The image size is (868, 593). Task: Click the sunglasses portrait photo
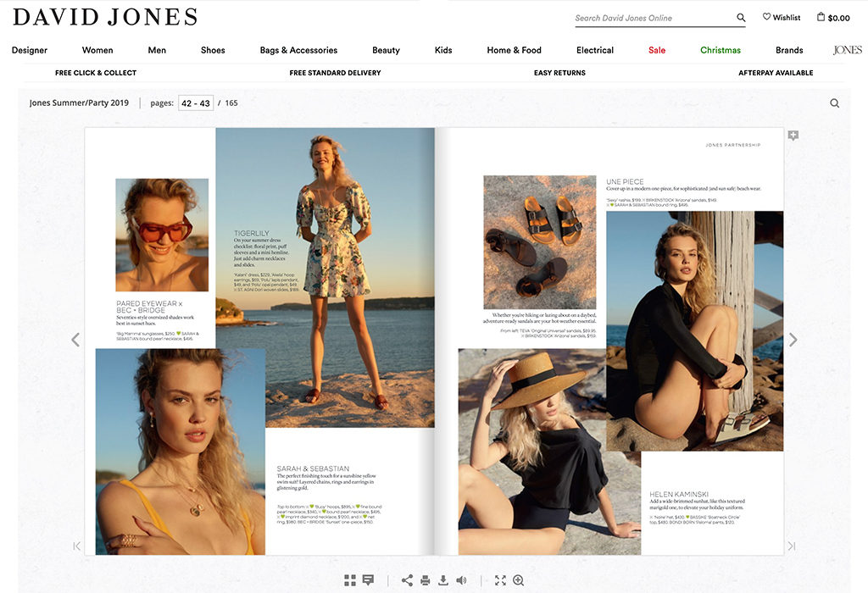162,235
